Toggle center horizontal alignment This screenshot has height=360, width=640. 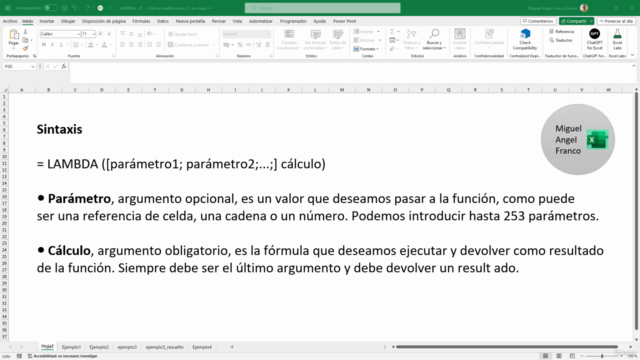point(131,45)
